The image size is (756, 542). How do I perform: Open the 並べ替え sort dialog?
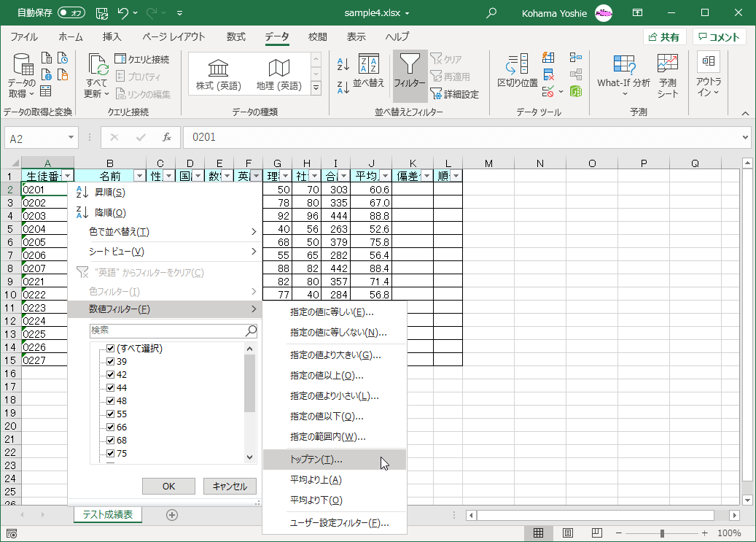[x=369, y=71]
